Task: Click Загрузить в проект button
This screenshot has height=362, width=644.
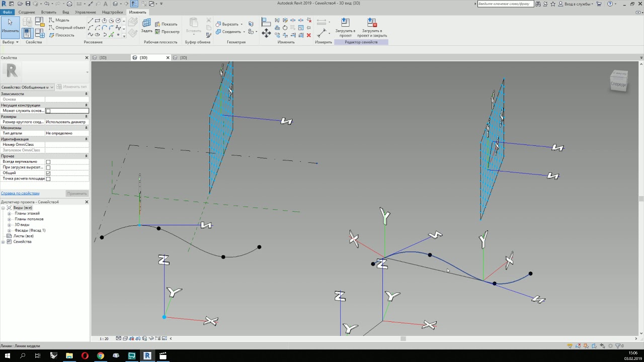Action: tap(345, 28)
